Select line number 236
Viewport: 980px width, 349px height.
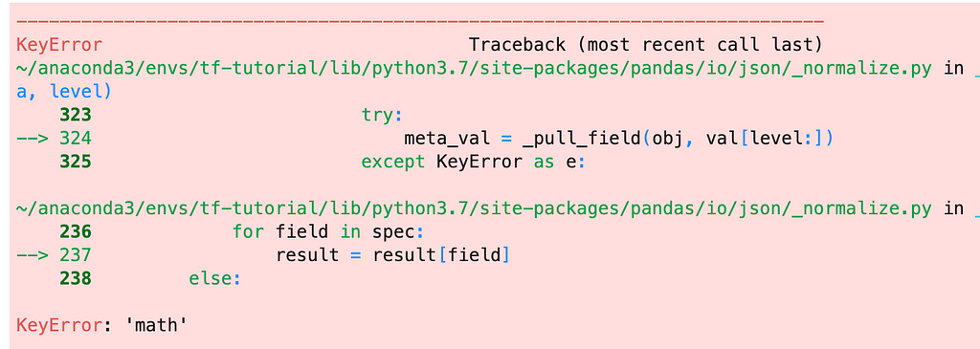coord(75,232)
